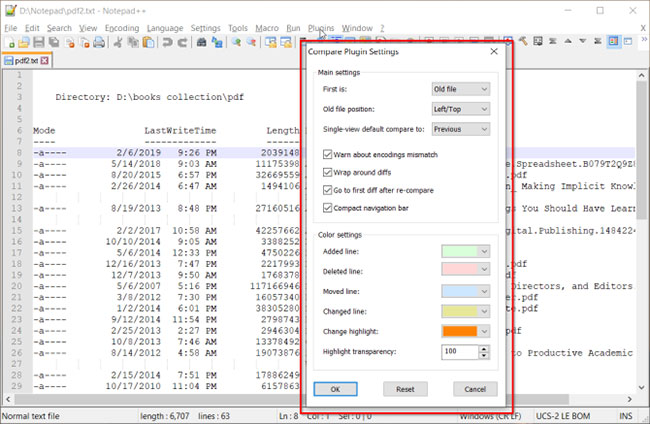The image size is (650, 424).
Task: Open the Window menu
Action: coord(357,28)
